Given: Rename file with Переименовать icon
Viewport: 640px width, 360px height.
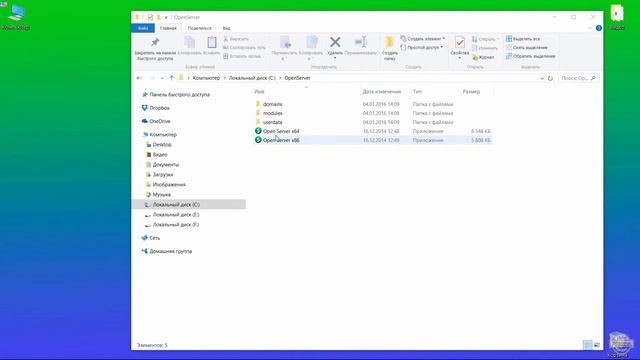Looking at the screenshot, I should click(360, 46).
